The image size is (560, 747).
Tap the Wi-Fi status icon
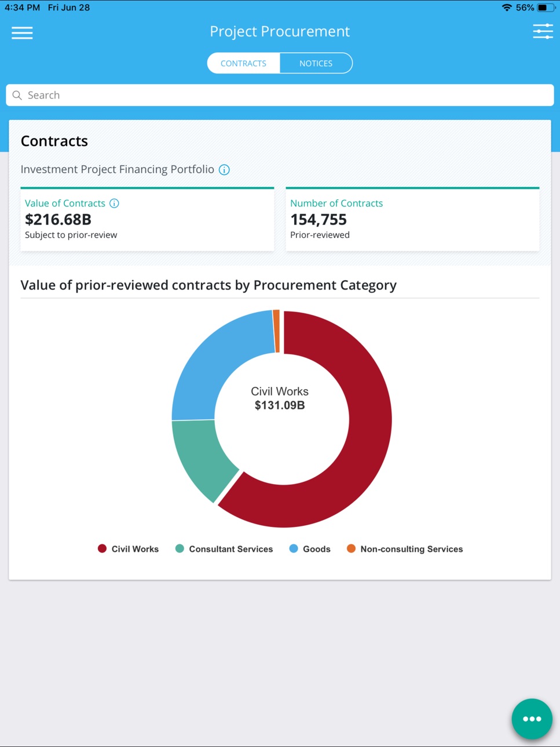coord(507,8)
